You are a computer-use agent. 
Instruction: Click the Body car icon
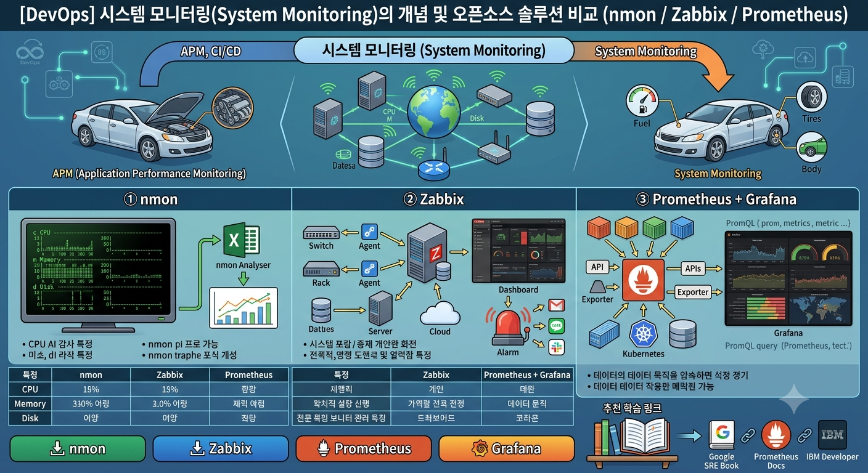[x=812, y=148]
